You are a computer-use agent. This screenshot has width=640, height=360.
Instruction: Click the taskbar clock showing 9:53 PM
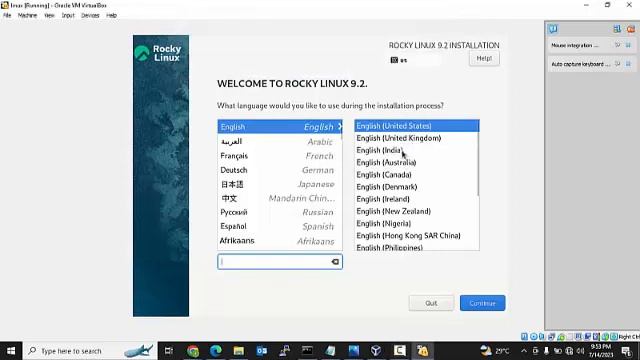(601, 351)
